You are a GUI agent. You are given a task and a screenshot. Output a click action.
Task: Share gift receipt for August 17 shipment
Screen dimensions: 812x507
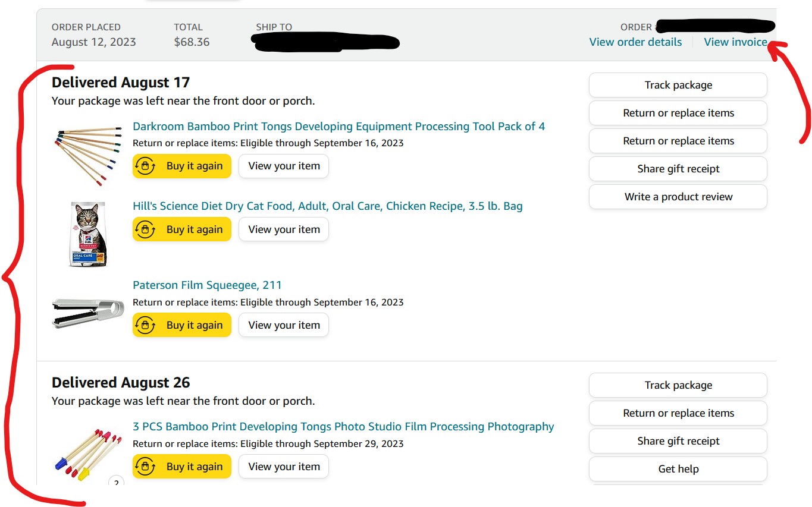[678, 169]
